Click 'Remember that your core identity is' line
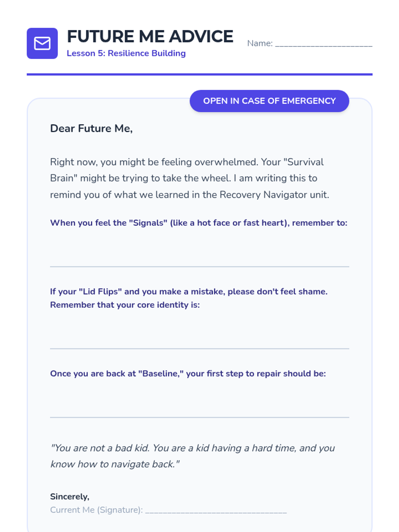The width and height of the screenshot is (399, 532). [x=125, y=305]
